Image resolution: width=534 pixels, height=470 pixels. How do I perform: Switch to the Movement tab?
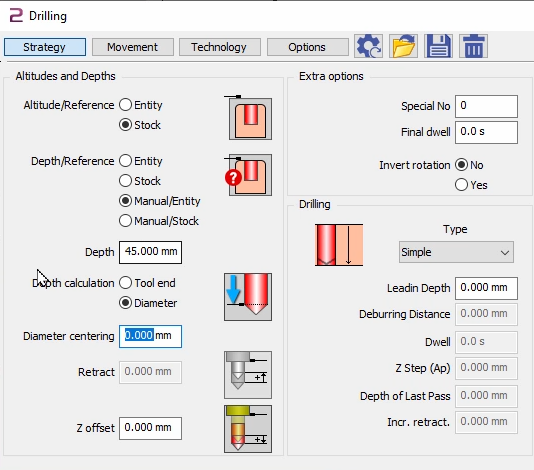[x=132, y=47]
